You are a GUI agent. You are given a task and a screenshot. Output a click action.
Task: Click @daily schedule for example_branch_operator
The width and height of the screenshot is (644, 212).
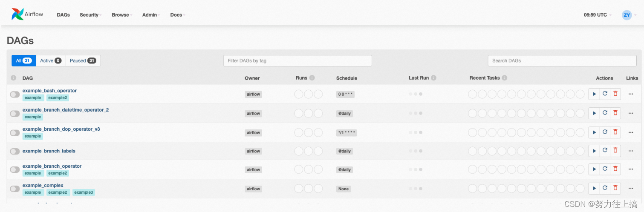(344, 170)
